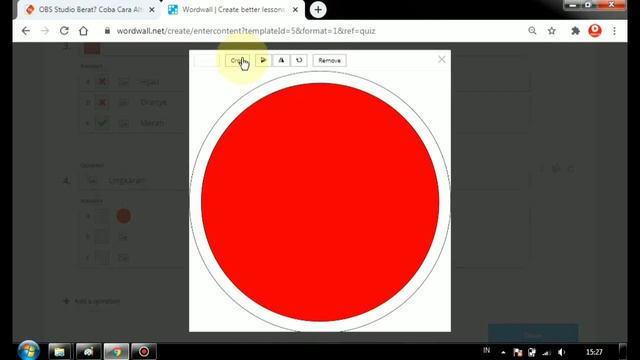The height and width of the screenshot is (360, 640).
Task: Switch to the Wordwall browser tab
Action: (x=233, y=9)
